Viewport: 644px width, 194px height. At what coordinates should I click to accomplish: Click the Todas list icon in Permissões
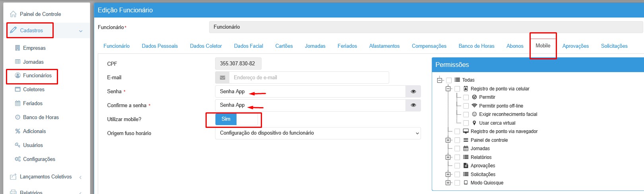[457, 80]
